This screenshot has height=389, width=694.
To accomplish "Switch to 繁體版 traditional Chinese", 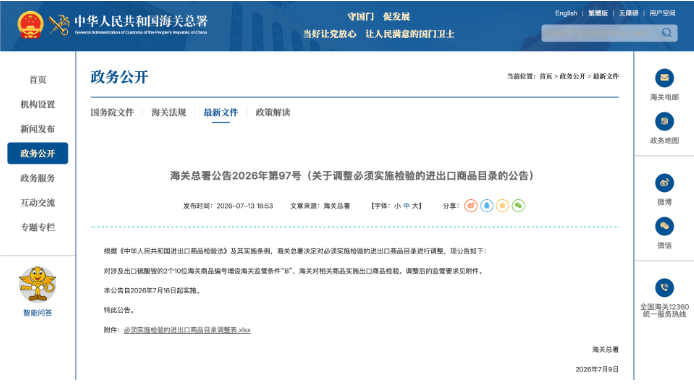I will point(598,13).
